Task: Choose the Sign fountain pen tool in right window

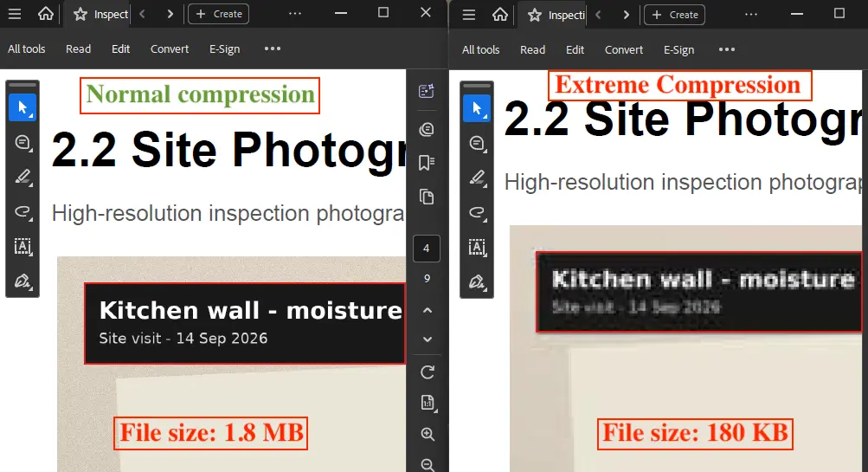Action: pyautogui.click(x=477, y=282)
